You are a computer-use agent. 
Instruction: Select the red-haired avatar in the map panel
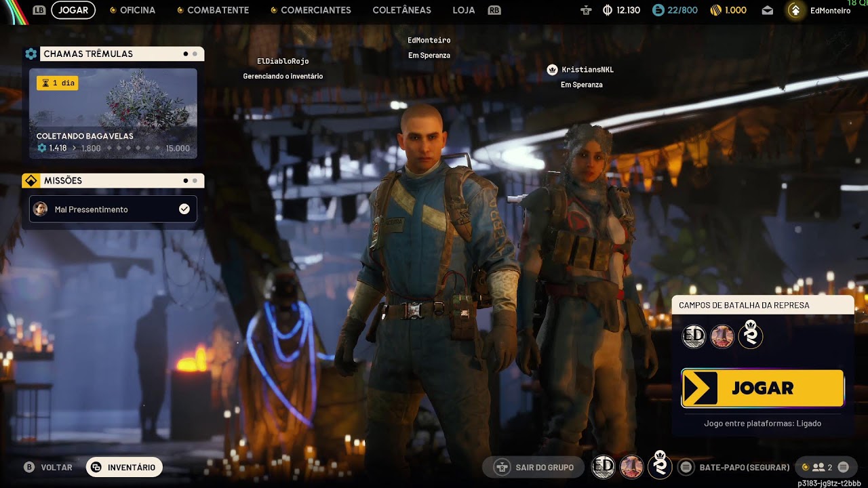coord(722,336)
